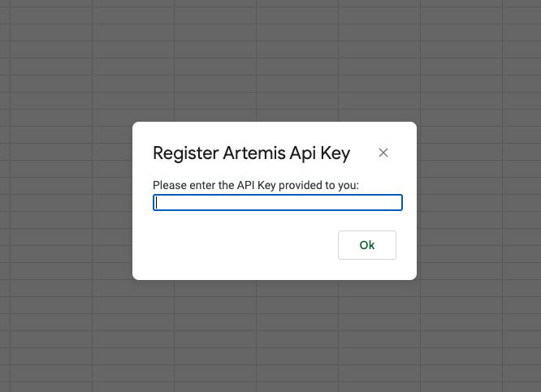541x392 pixels.
Task: Click the green Ok label
Action: pyautogui.click(x=367, y=245)
